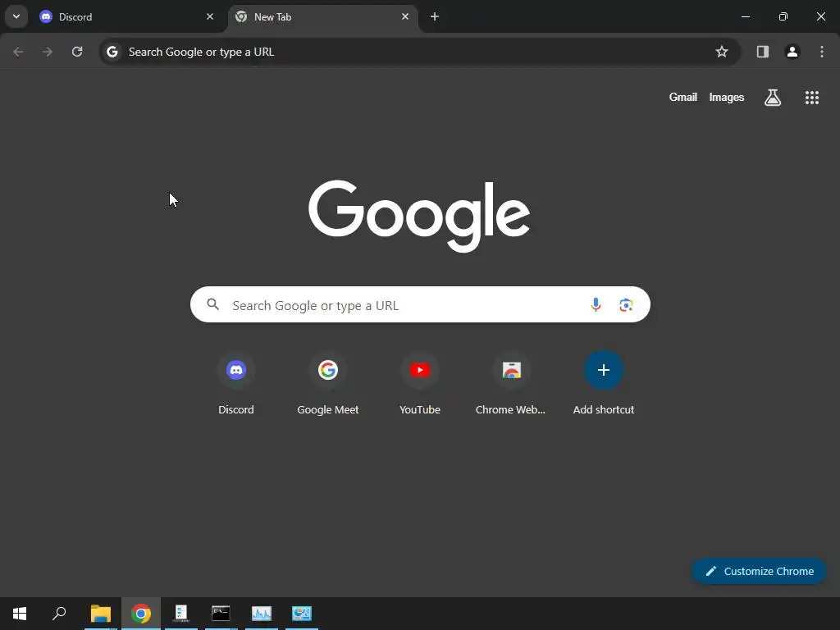
Task: Click the Google icon in address bar
Action: [112, 52]
